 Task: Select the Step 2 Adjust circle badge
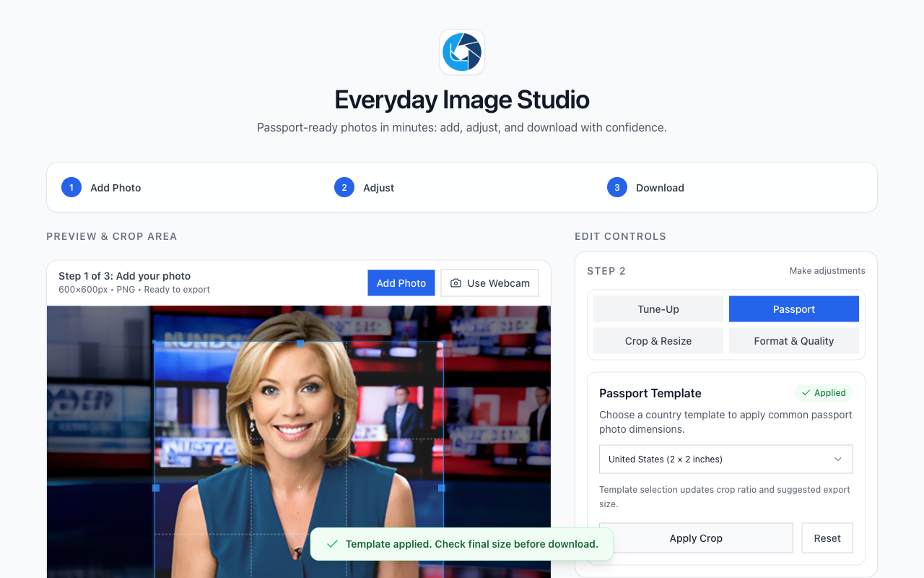coord(344,187)
